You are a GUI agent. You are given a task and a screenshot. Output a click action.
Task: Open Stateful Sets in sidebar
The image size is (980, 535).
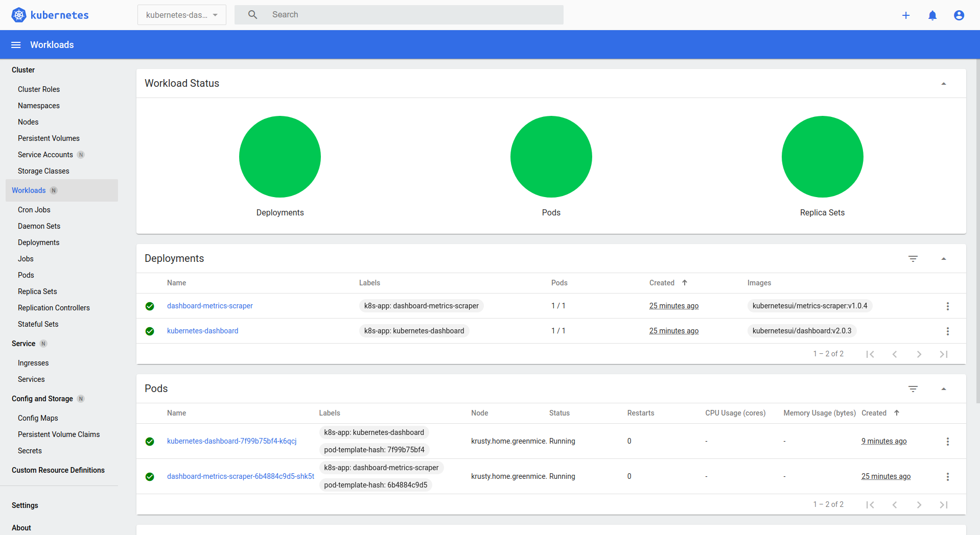38,324
